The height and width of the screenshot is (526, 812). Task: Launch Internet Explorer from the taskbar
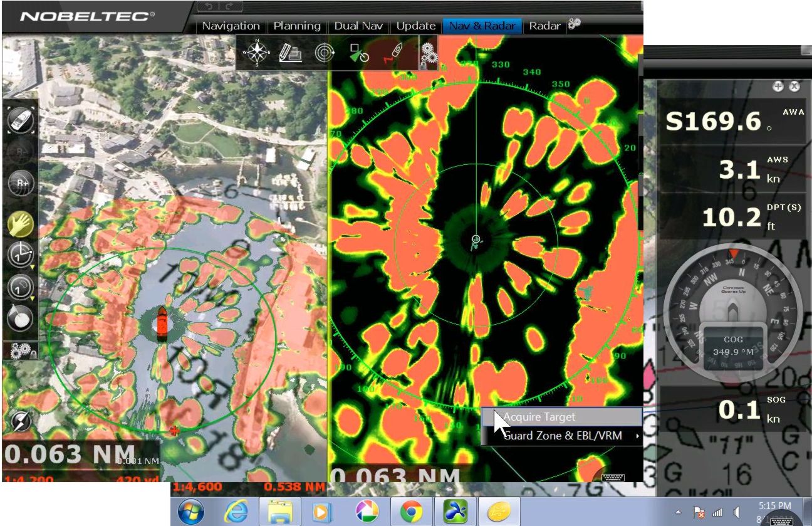(x=236, y=512)
